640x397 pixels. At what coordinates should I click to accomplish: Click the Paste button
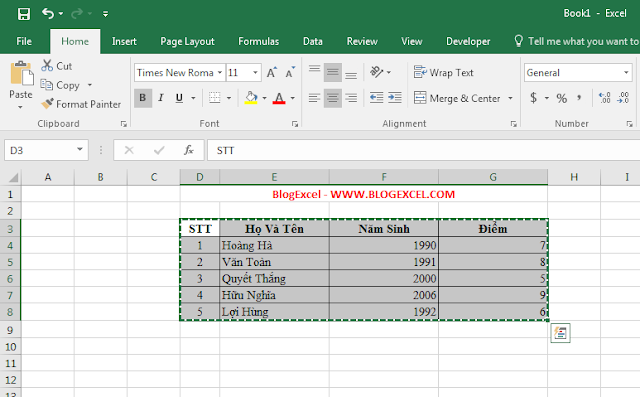[x=21, y=85]
